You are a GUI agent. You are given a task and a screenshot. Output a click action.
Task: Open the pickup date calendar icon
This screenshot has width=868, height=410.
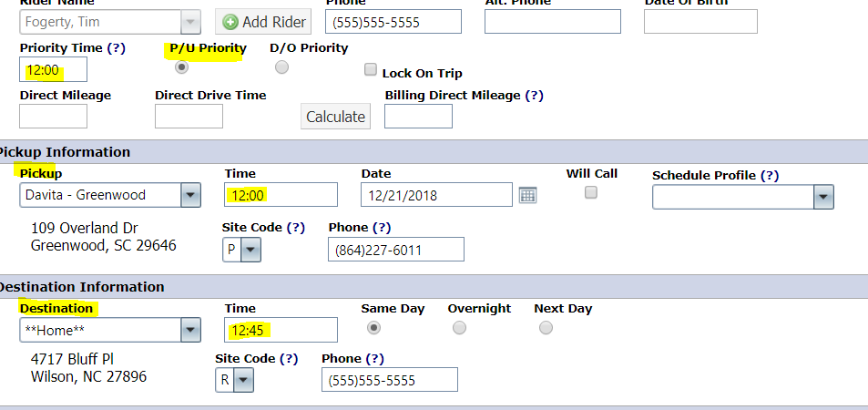[x=527, y=195]
